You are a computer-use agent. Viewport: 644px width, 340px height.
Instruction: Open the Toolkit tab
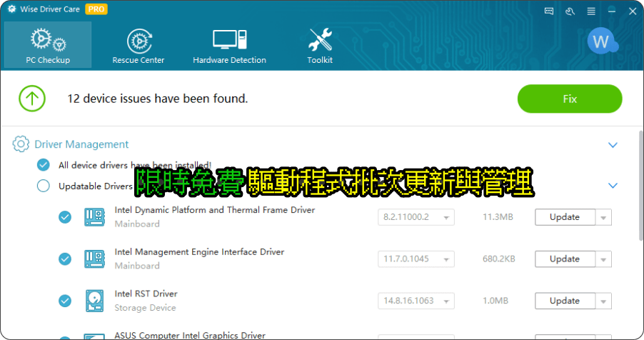click(320, 46)
